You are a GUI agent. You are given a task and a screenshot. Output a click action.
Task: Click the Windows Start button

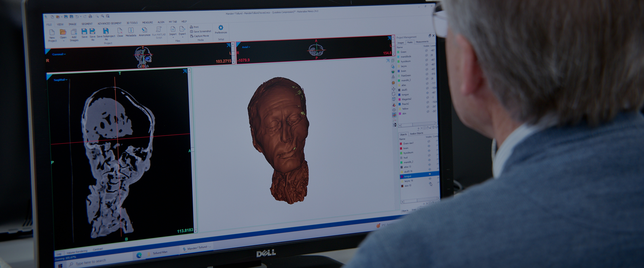tap(60, 266)
